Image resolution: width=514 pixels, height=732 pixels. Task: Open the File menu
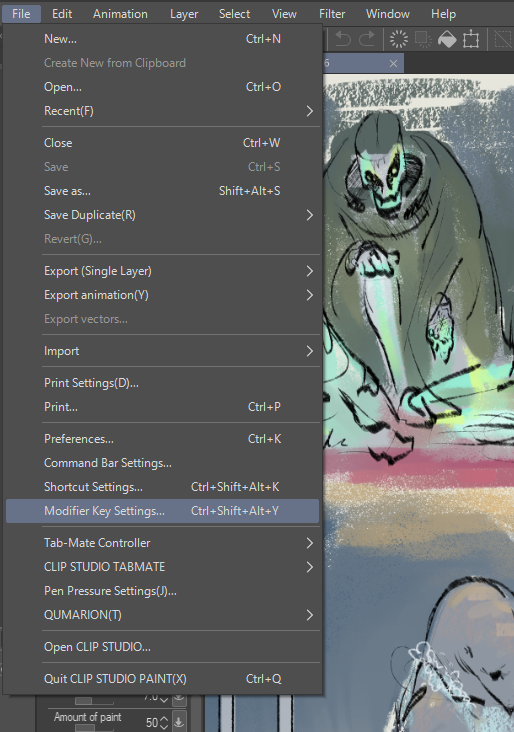[x=21, y=14]
